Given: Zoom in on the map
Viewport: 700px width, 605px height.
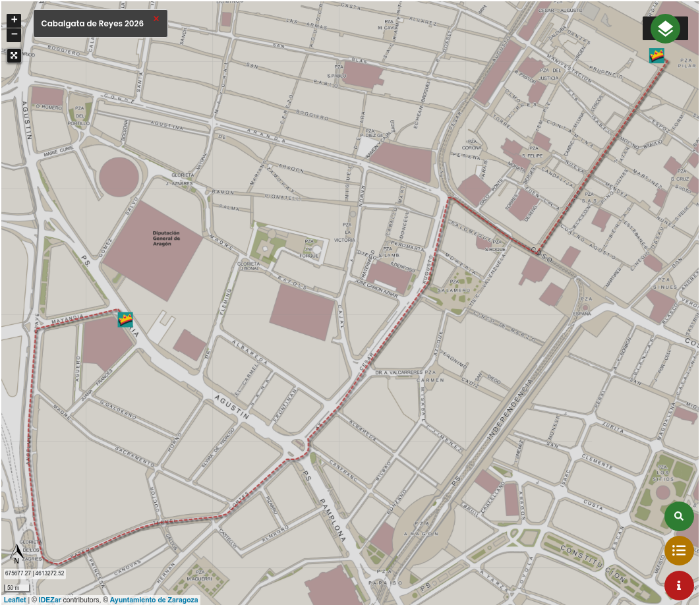Looking at the screenshot, I should [x=15, y=20].
